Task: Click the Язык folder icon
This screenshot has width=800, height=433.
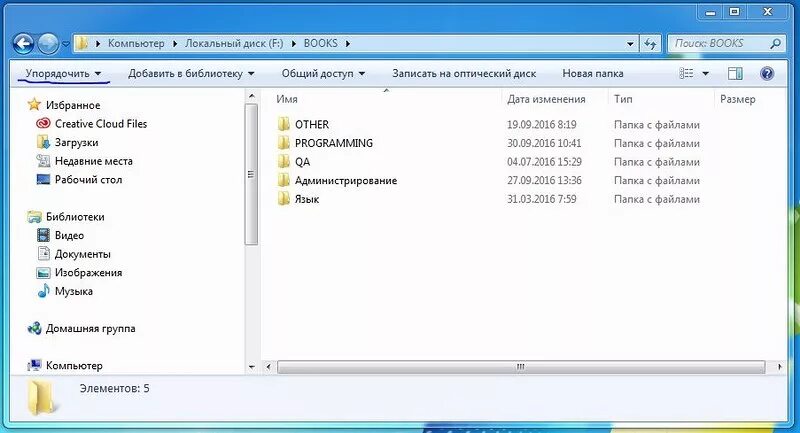Action: coord(284,199)
